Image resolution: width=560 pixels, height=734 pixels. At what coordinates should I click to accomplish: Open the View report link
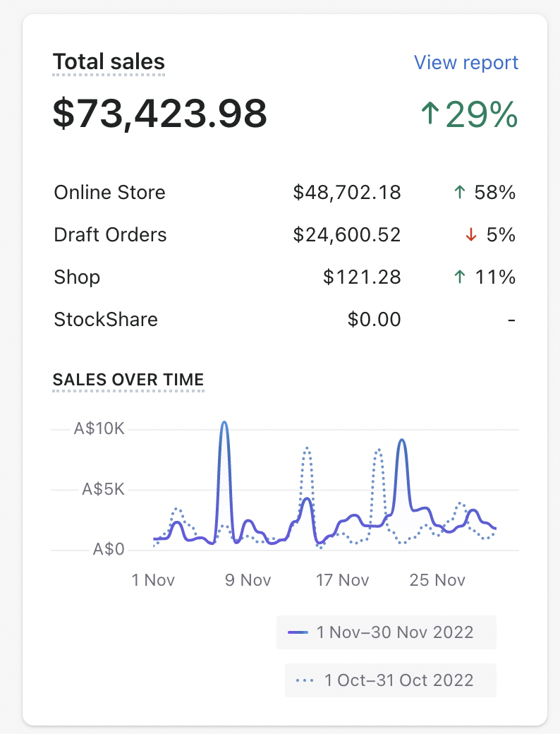click(x=465, y=63)
